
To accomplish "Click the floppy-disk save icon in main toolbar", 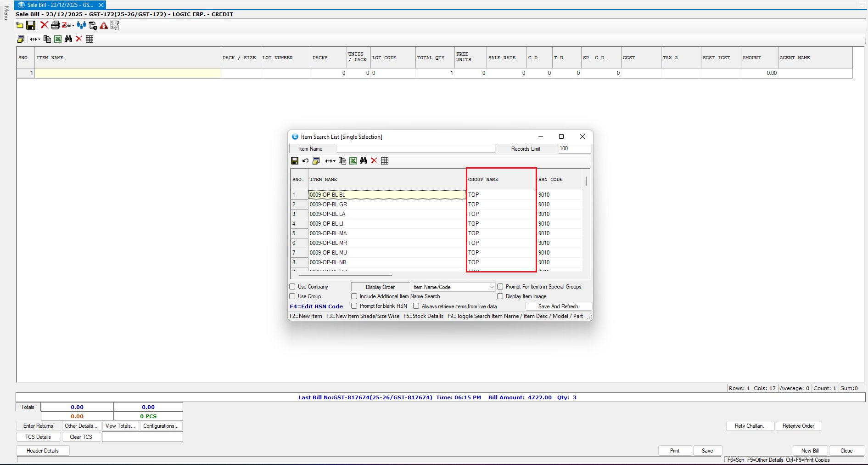I will point(31,25).
